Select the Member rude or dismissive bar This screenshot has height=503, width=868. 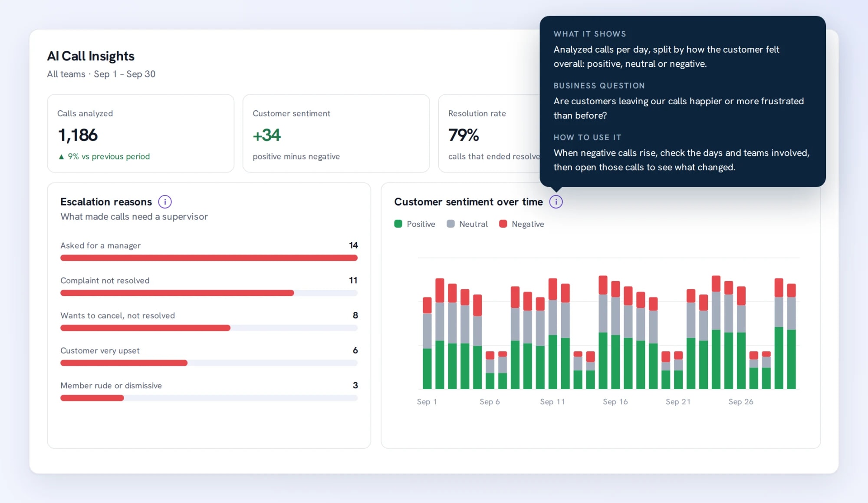pyautogui.click(x=92, y=398)
